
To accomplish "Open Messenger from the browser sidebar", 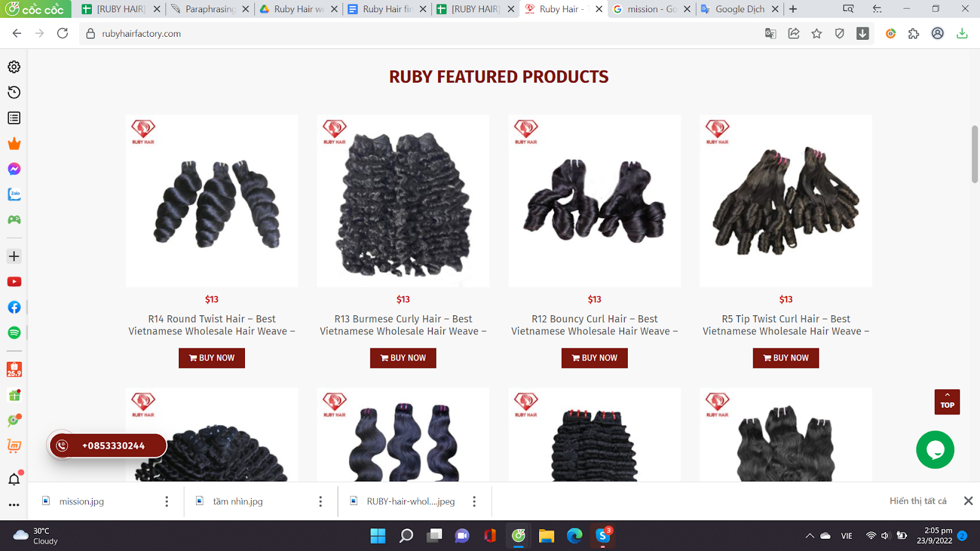I will point(14,169).
